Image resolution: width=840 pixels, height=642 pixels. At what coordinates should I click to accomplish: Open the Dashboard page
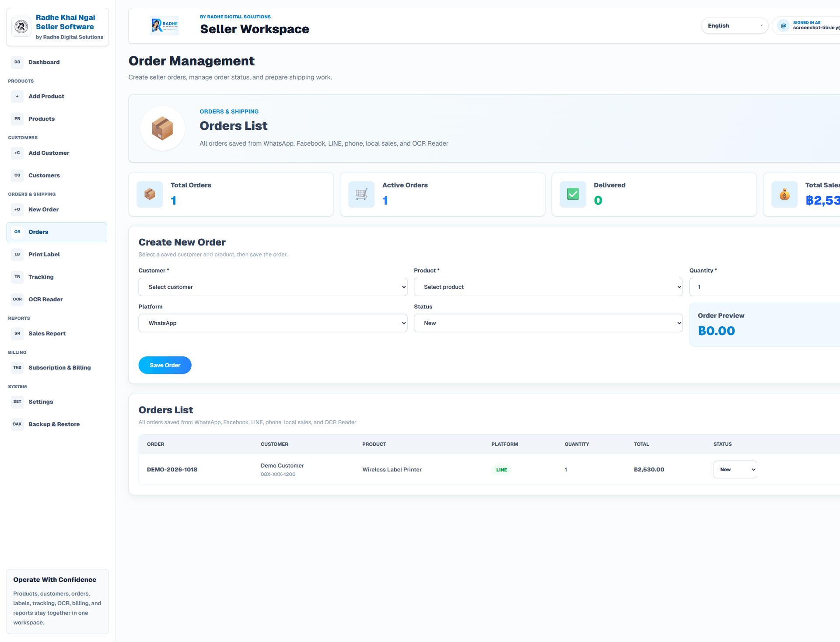pos(57,62)
